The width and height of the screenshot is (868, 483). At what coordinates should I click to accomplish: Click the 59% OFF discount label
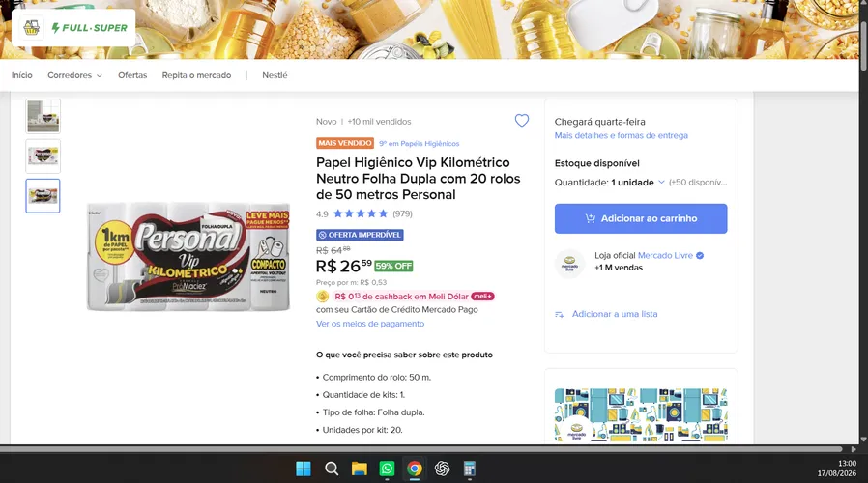click(393, 266)
